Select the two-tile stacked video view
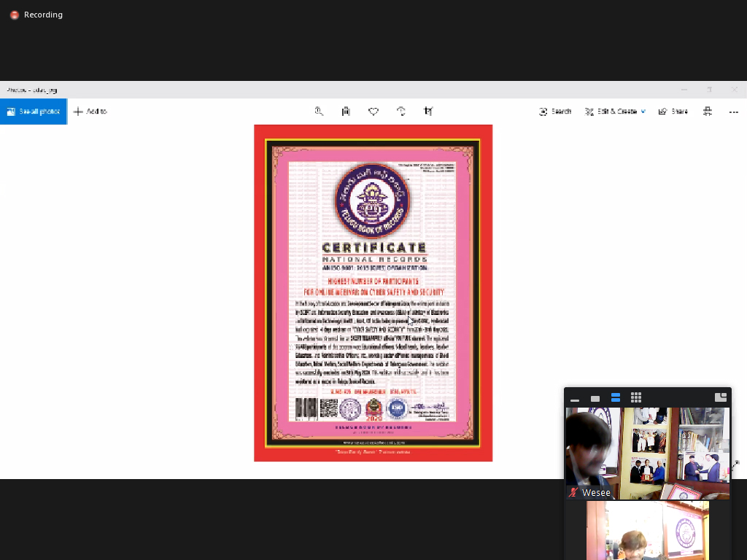Viewport: 747px width, 560px height. (x=616, y=397)
